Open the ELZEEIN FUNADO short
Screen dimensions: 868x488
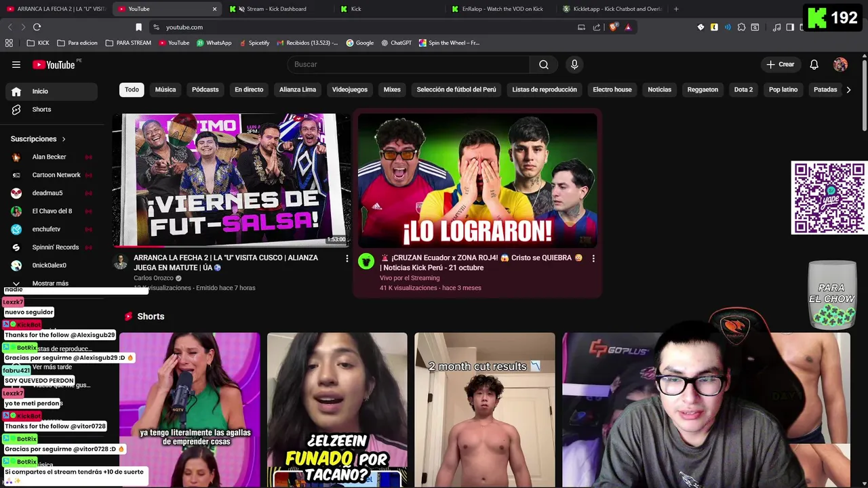coord(337,409)
